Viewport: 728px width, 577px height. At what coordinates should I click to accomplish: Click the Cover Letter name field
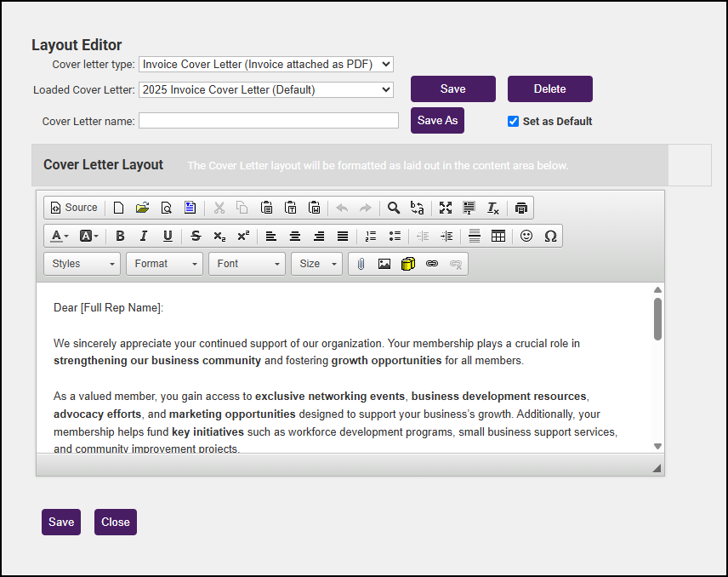268,121
